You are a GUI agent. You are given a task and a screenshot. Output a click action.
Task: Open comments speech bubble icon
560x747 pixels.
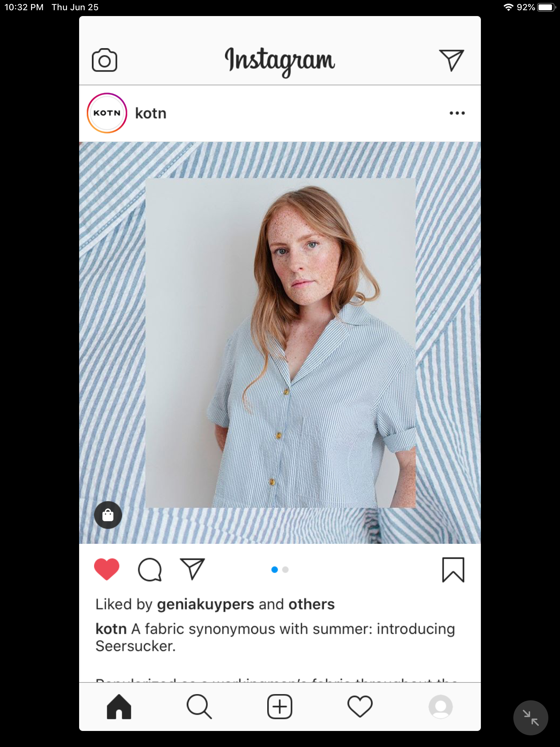149,569
